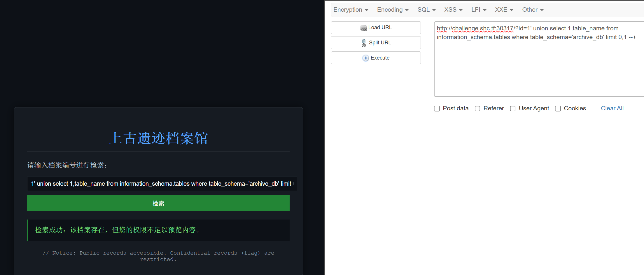Tick the User Agent checkbox
The width and height of the screenshot is (644, 275).
pyautogui.click(x=513, y=109)
